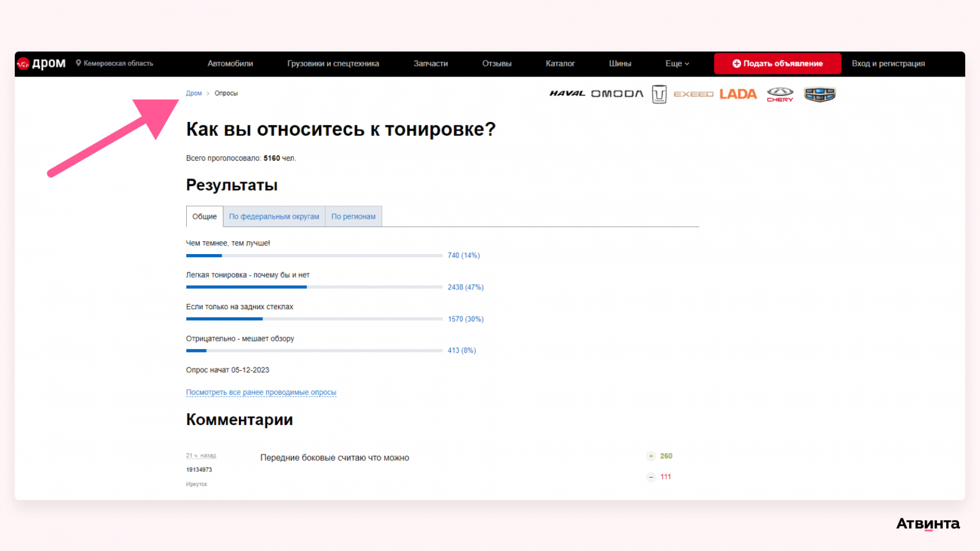This screenshot has height=551, width=980.
Task: Click the location pin icon for Кемеровская область
Action: 78,63
